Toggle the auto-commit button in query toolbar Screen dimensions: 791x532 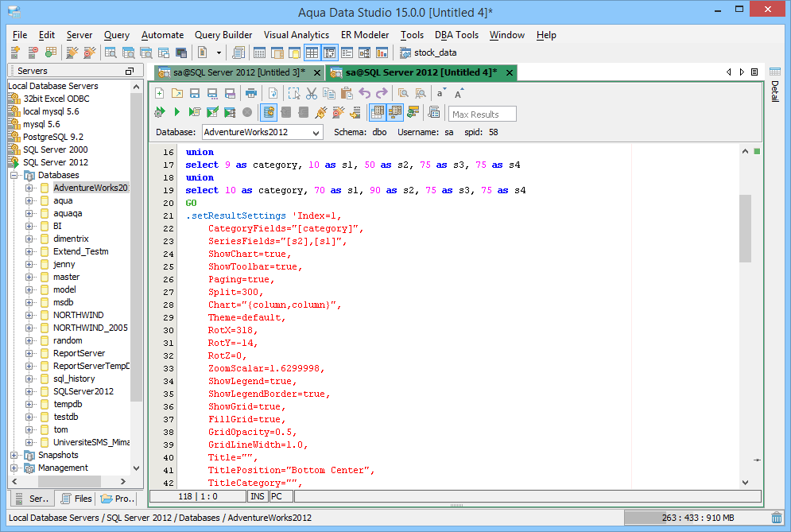269,112
